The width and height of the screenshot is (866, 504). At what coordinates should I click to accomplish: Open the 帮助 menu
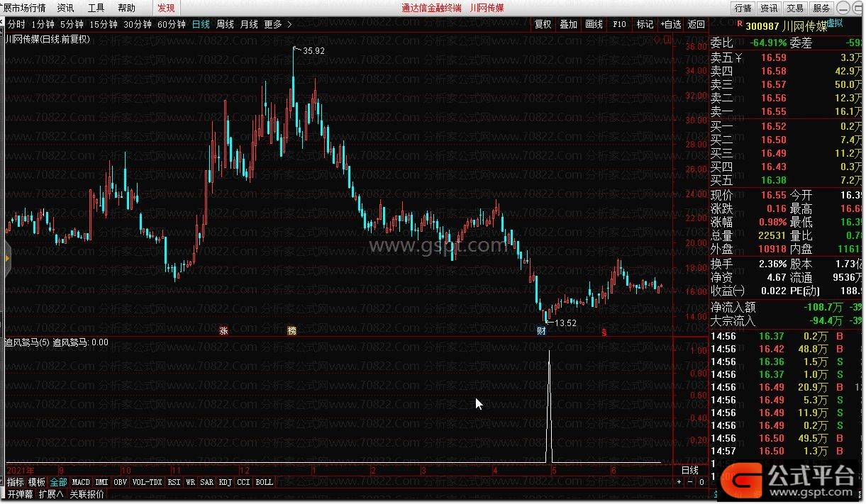click(x=126, y=8)
